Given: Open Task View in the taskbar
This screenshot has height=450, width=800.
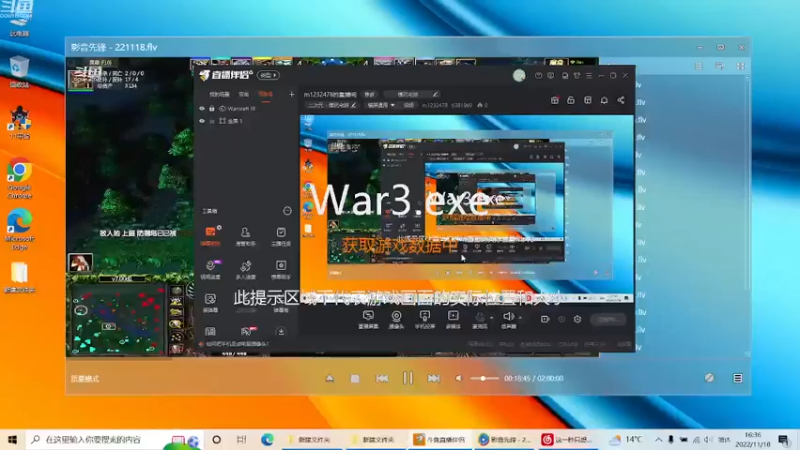Looking at the screenshot, I should tap(241, 439).
